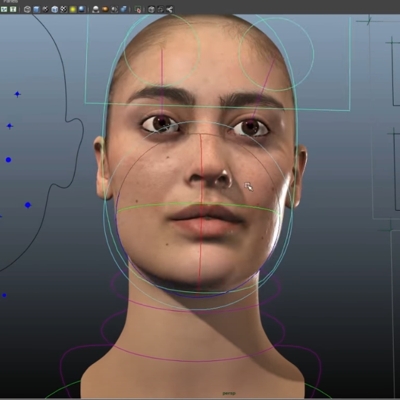Select topmost blue star control beside profile outline
This screenshot has width=400, height=400.
tap(17, 94)
